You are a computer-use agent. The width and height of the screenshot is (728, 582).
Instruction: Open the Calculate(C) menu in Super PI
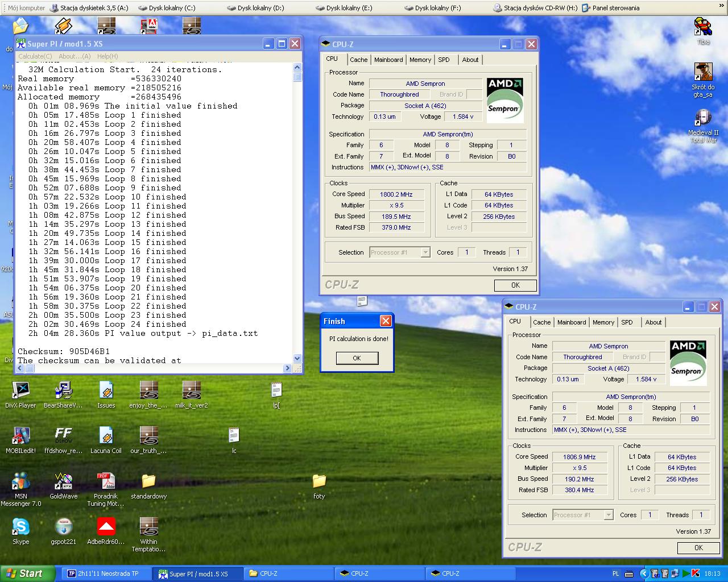[35, 56]
